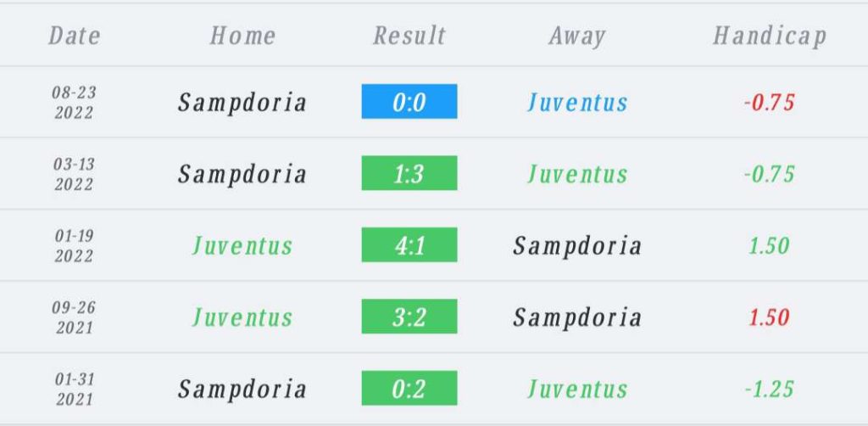Select the 0:2 result badge
868x426 pixels.
[409, 388]
